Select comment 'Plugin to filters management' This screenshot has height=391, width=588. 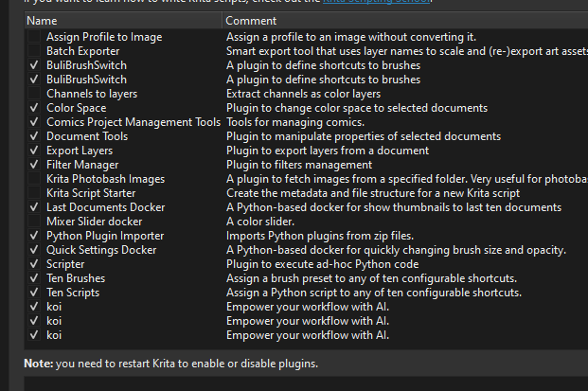[299, 165]
